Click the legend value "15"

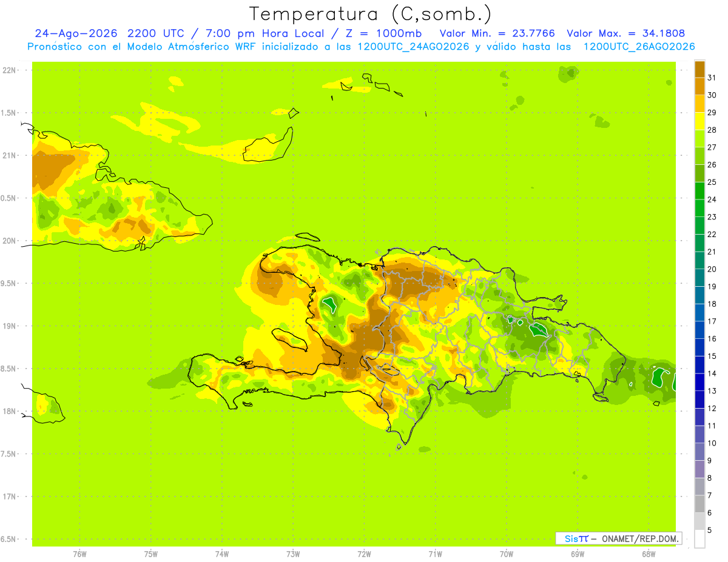(712, 356)
